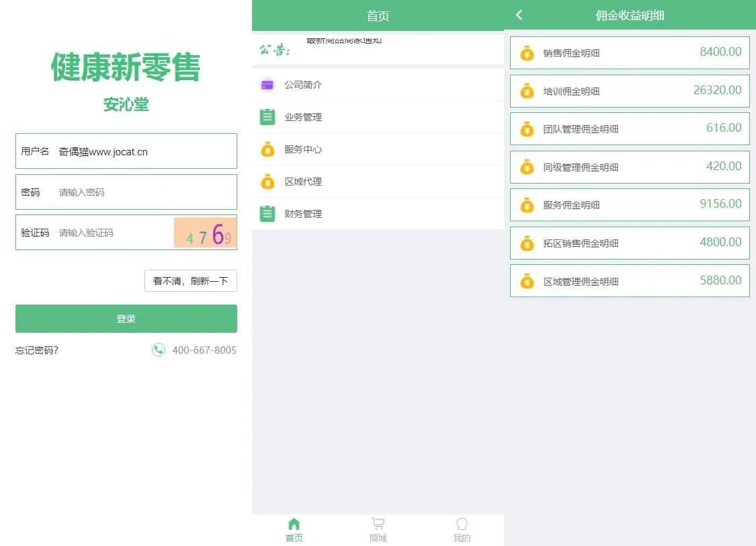Open the 销售佣金明细 row label

(x=571, y=53)
